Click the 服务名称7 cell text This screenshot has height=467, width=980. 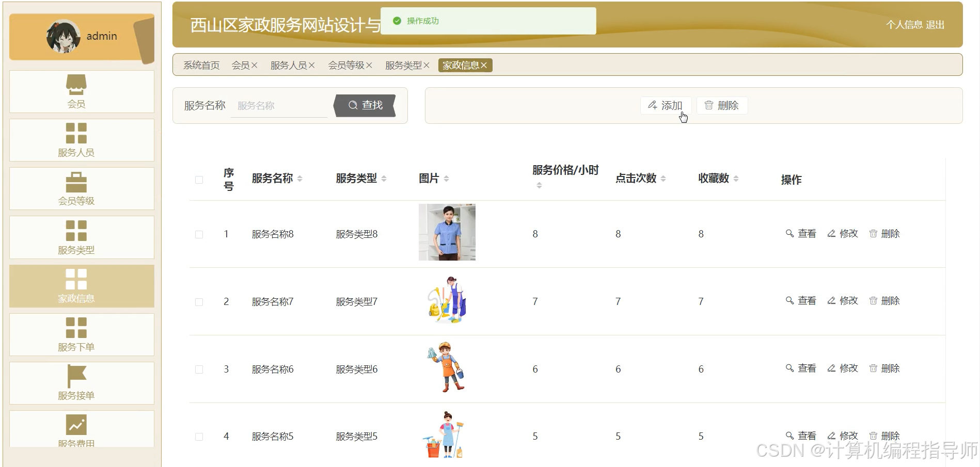click(273, 302)
